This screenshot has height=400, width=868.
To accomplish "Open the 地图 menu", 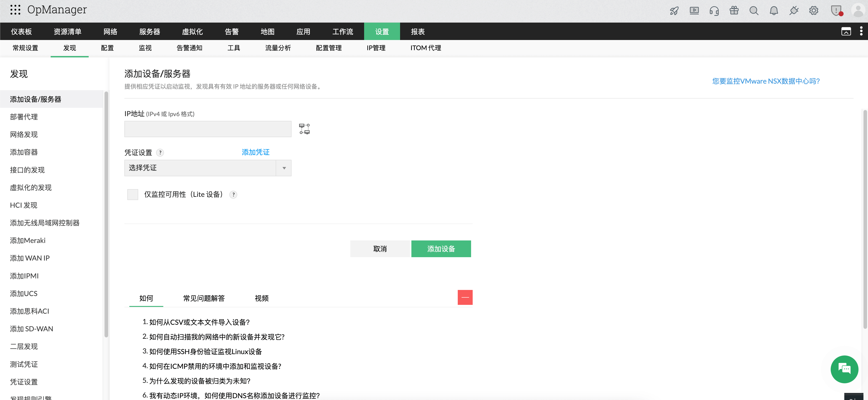I will [x=268, y=31].
